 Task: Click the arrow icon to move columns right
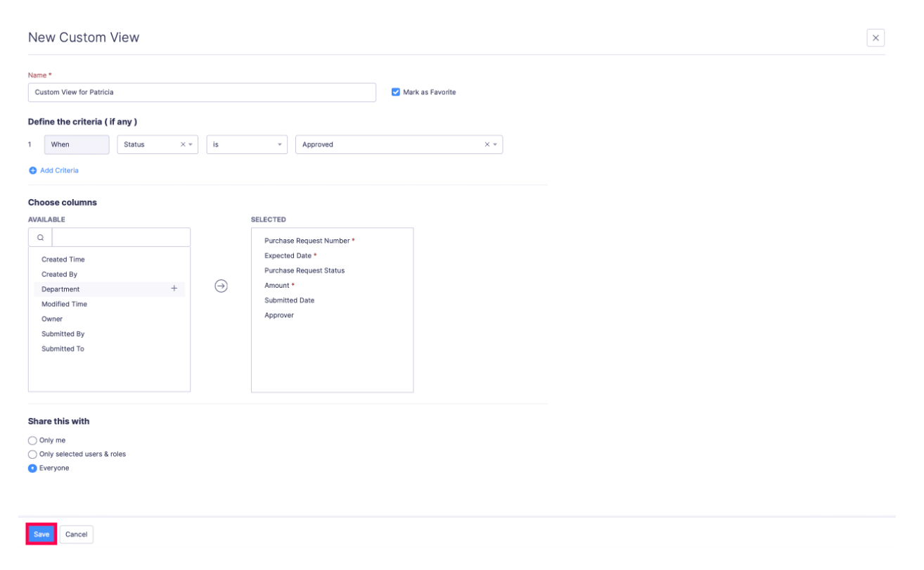222,286
